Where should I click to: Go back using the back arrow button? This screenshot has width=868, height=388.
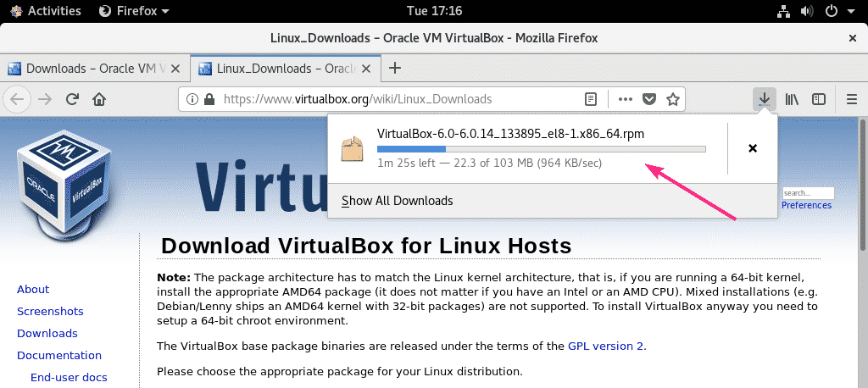click(17, 99)
